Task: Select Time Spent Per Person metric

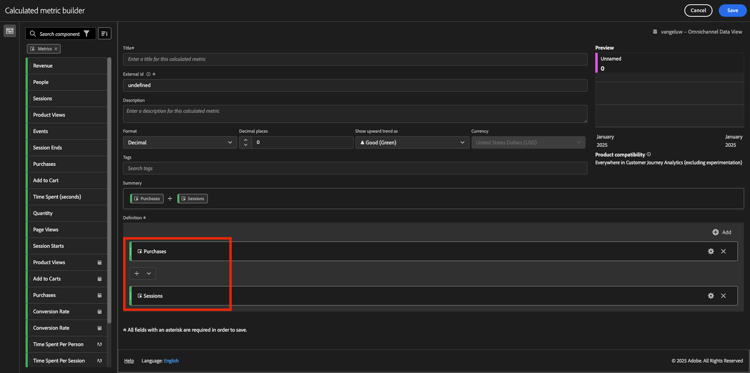Action: 66,344
